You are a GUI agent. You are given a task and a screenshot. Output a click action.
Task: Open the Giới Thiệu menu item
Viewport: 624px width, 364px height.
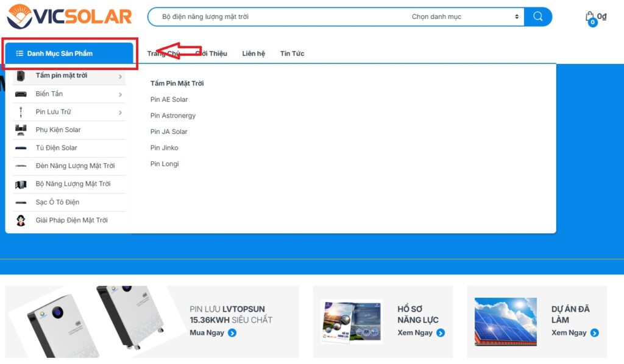tap(211, 54)
